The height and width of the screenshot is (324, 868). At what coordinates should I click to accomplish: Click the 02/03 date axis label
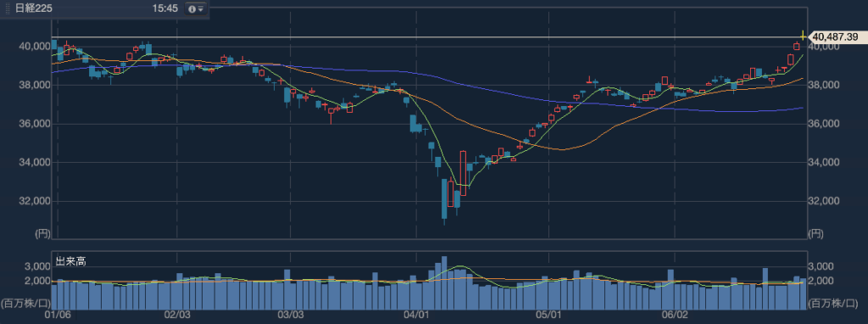[178, 315]
